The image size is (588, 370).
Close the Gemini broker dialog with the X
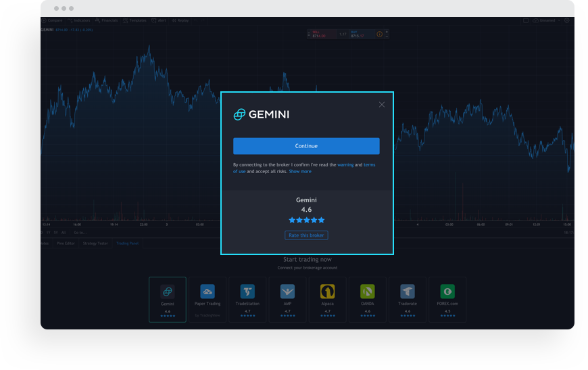tap(381, 105)
